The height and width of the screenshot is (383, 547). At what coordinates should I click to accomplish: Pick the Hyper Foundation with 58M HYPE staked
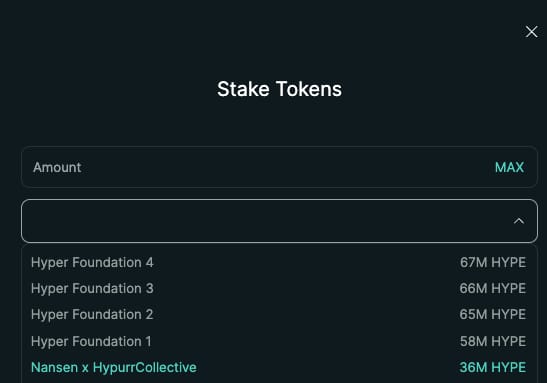278,341
